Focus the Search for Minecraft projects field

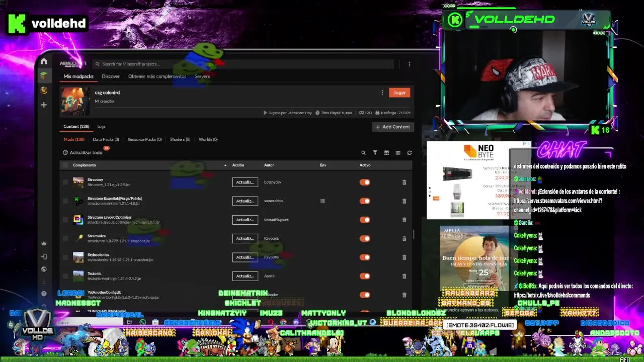point(243,64)
